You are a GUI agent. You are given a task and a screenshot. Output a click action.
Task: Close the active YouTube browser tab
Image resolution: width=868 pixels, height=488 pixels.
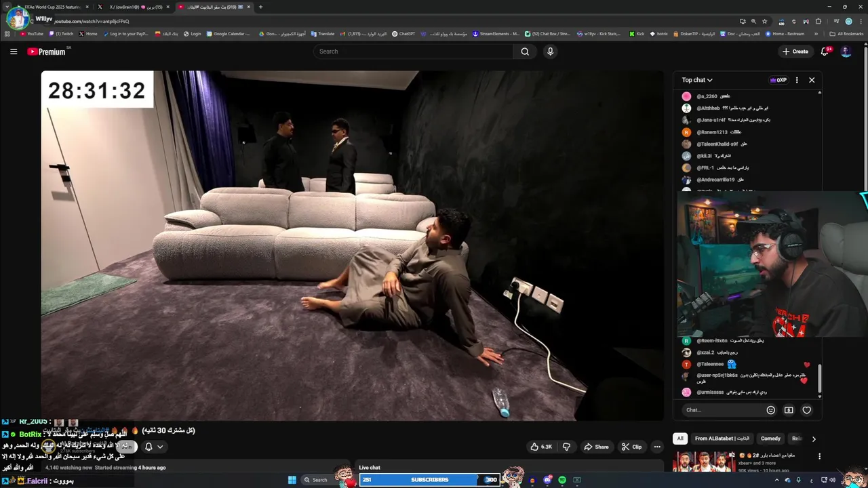click(249, 7)
